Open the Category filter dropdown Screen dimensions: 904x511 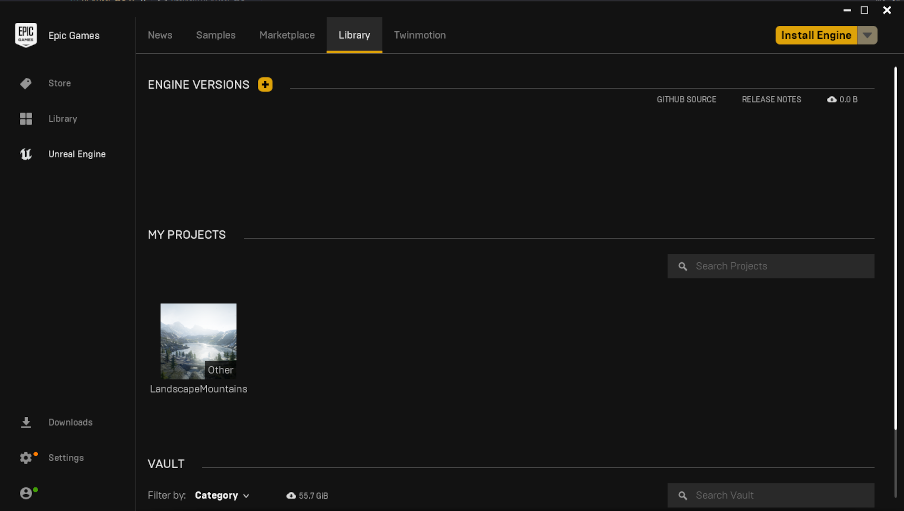coord(222,495)
